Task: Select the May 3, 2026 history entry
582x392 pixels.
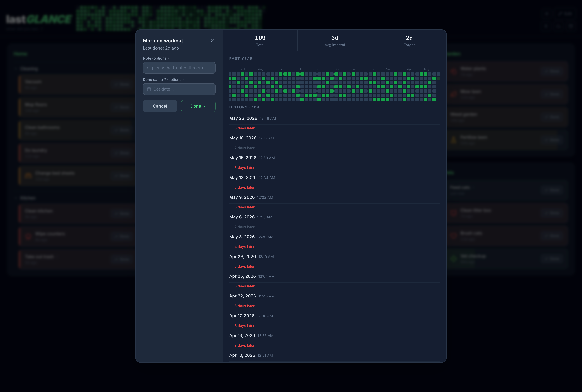Action: click(x=335, y=237)
